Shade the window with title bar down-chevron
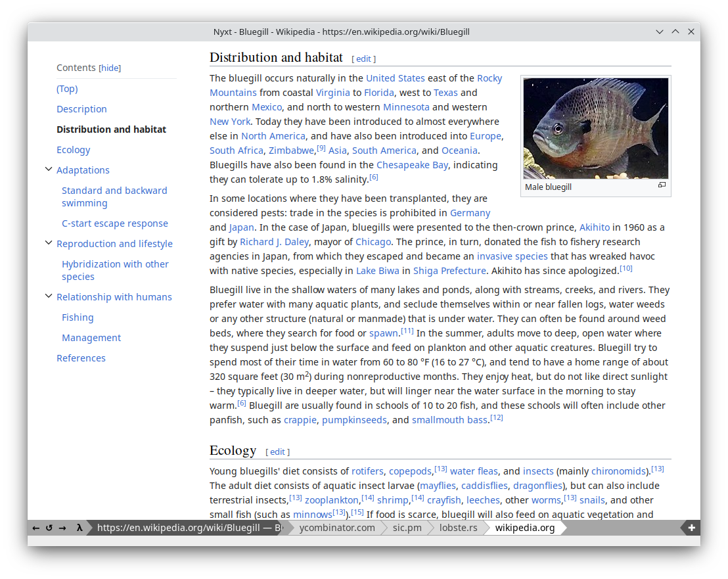Viewport: 728px width, 579px height. coord(659,32)
